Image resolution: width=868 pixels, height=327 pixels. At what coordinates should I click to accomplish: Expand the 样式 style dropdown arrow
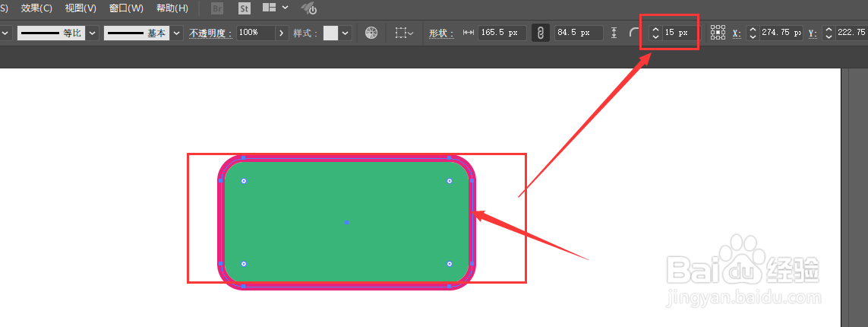pyautogui.click(x=346, y=33)
